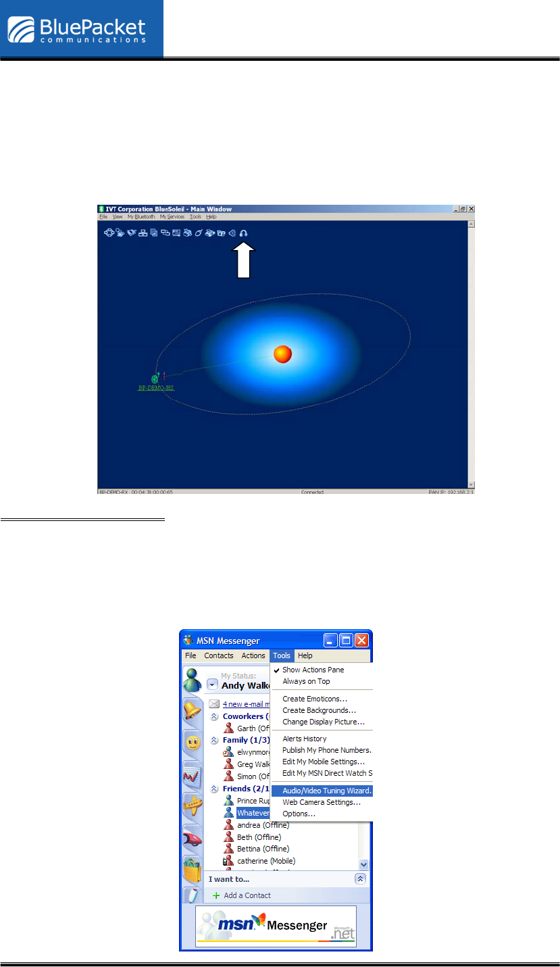Open the red car tab in MSN

[193, 838]
